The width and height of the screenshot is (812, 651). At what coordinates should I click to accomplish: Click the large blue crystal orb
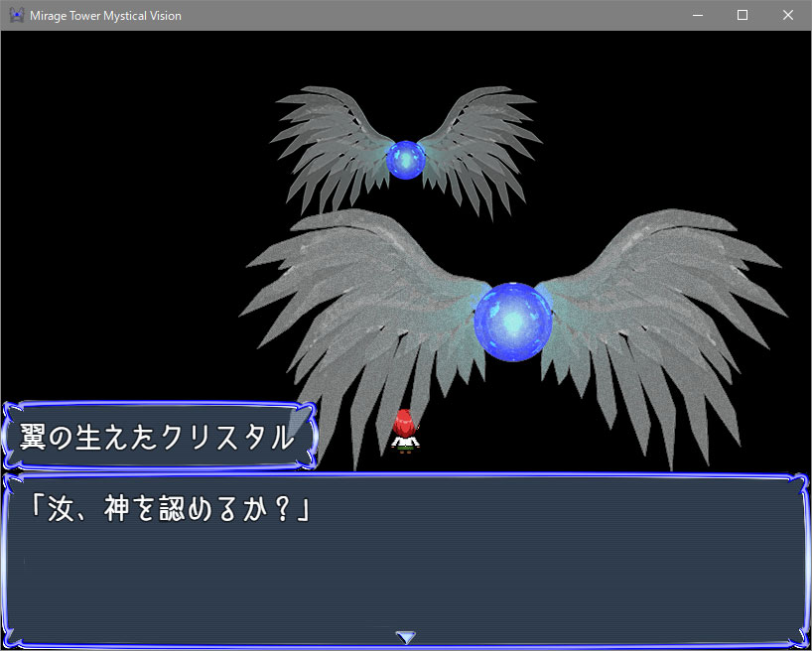coord(512,322)
